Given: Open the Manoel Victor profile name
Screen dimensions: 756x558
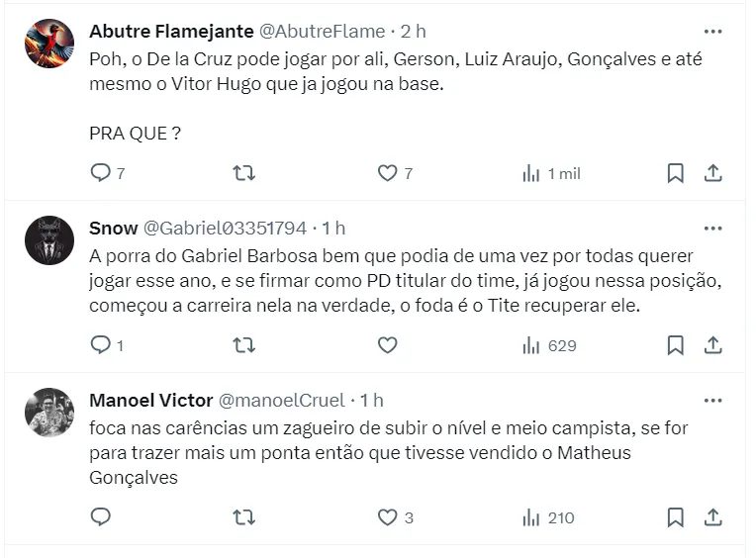Looking at the screenshot, I should click(150, 401).
